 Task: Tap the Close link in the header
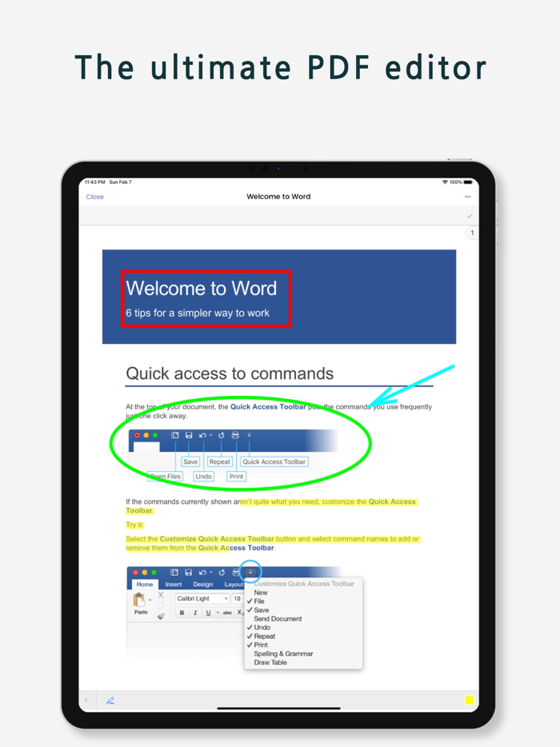(x=94, y=197)
